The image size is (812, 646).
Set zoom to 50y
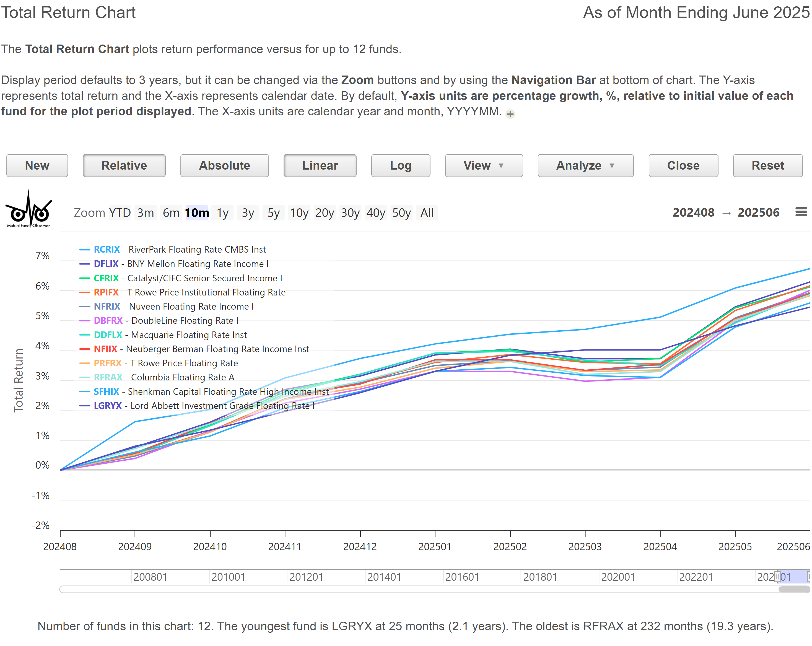[x=401, y=213]
